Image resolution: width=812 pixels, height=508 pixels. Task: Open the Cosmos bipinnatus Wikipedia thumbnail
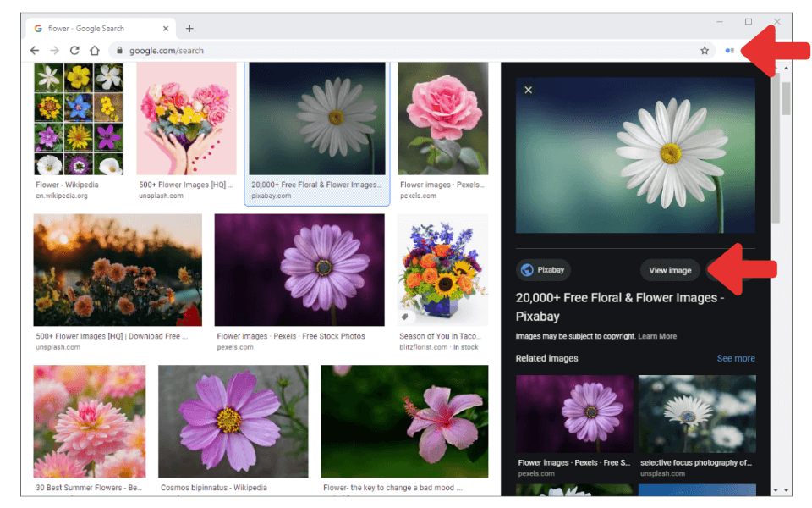pos(233,422)
